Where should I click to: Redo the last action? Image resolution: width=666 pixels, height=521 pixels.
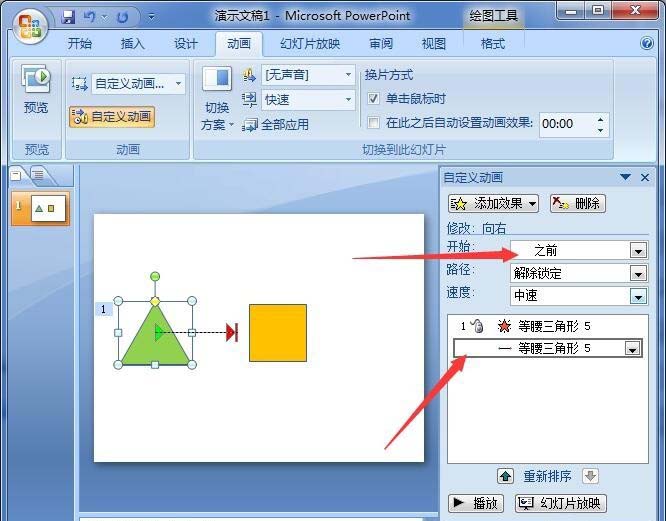[122, 17]
